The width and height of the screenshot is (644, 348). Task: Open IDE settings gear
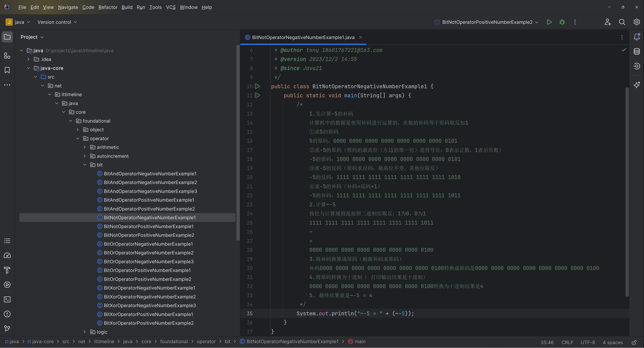click(x=636, y=22)
